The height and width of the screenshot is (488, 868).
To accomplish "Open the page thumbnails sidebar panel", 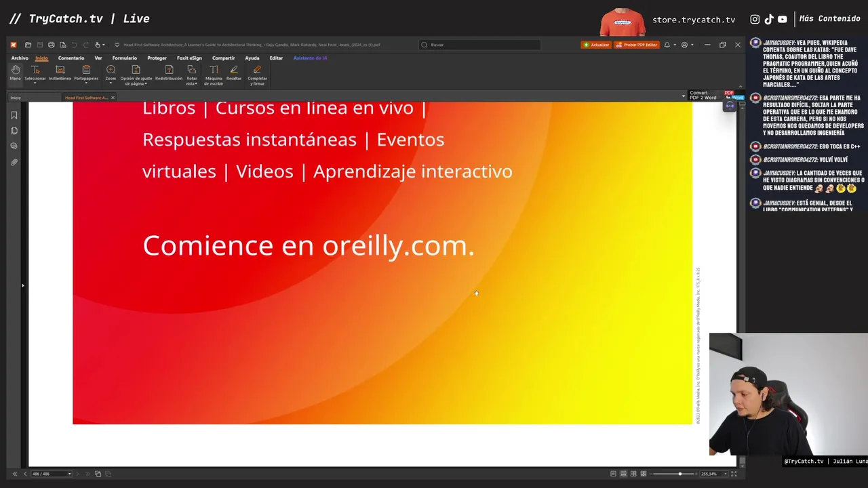I will [x=14, y=131].
